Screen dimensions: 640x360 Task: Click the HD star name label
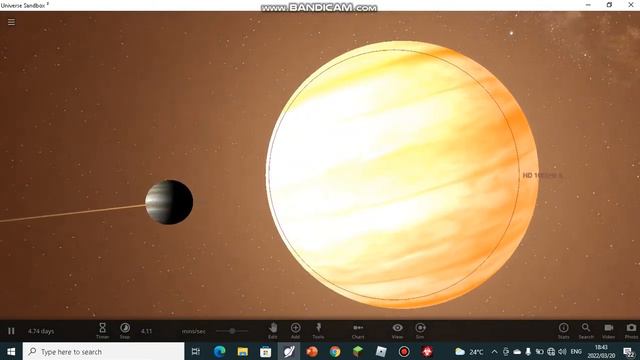click(x=542, y=176)
